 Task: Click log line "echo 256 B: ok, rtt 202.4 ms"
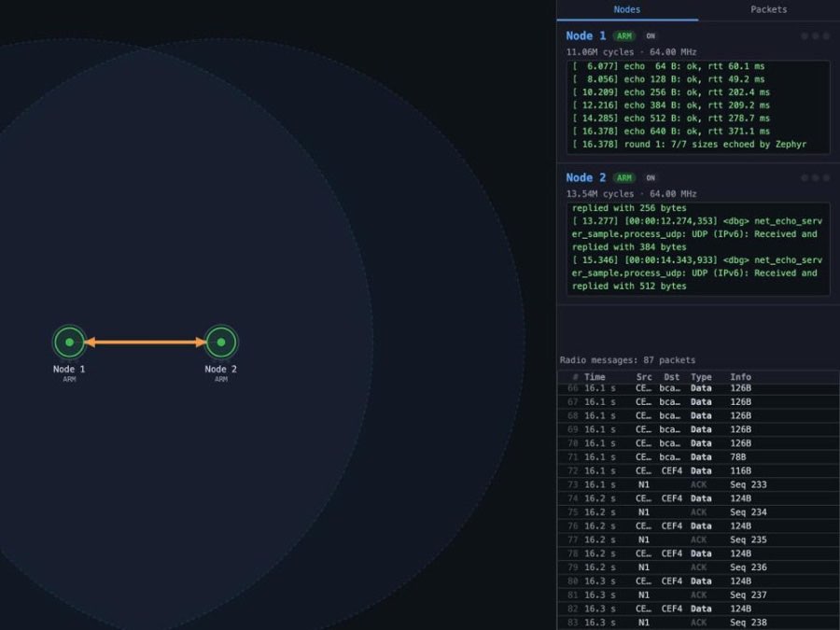[x=671, y=92]
